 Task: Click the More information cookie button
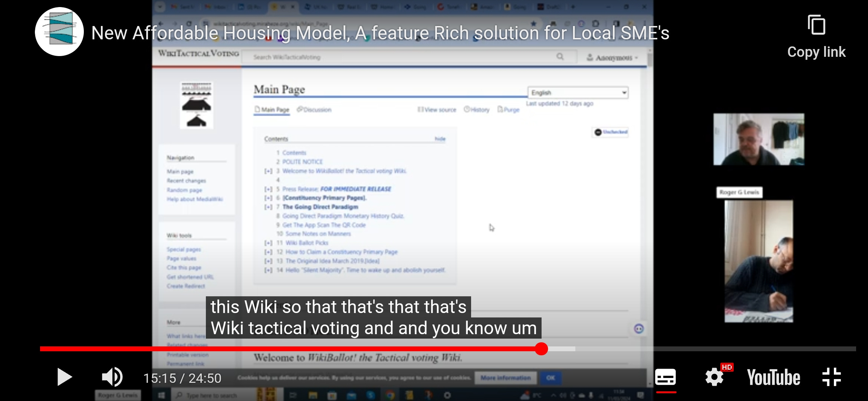coord(506,378)
